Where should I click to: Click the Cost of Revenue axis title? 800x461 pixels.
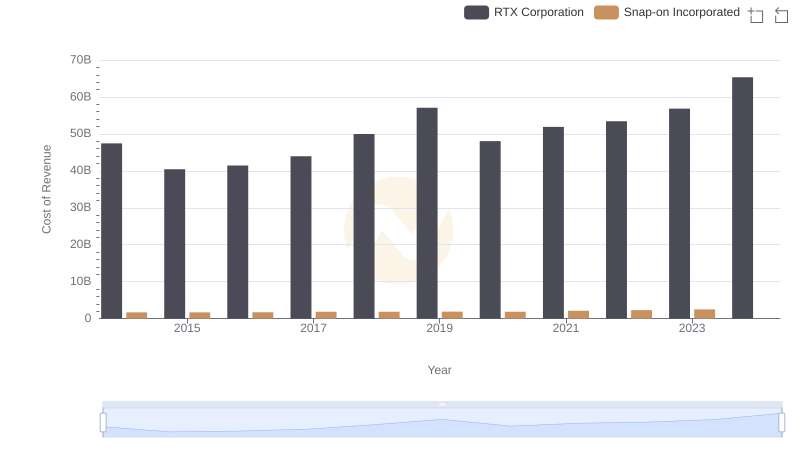click(46, 189)
